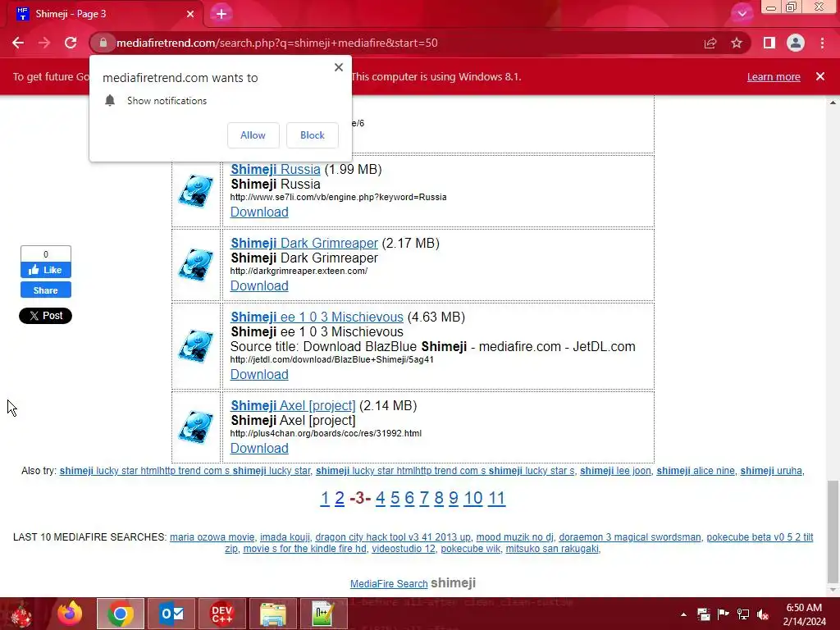Open 'imada kouji' recent search
The height and width of the screenshot is (630, 840).
click(285, 537)
